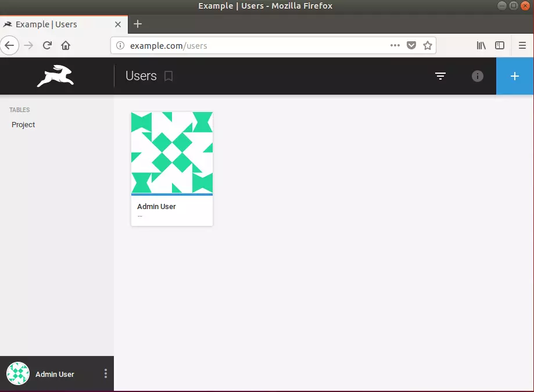The image size is (534, 392).
Task: Select the Admin User card name
Action: click(156, 207)
